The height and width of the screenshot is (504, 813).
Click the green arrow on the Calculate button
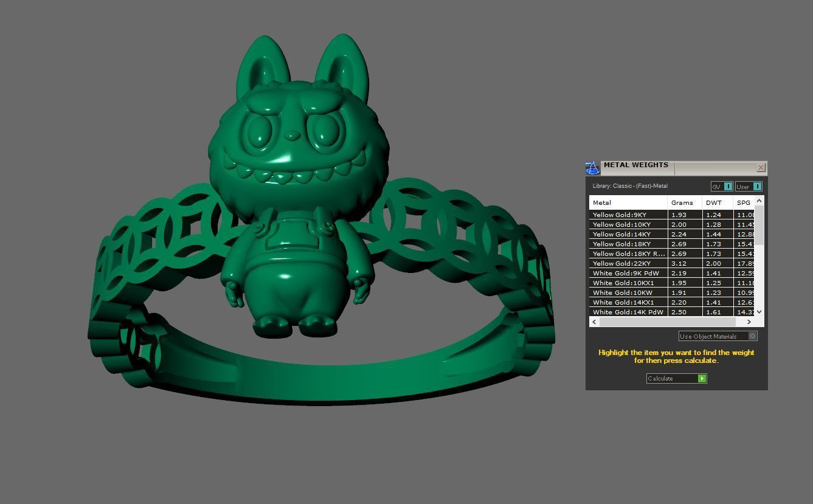click(x=702, y=379)
